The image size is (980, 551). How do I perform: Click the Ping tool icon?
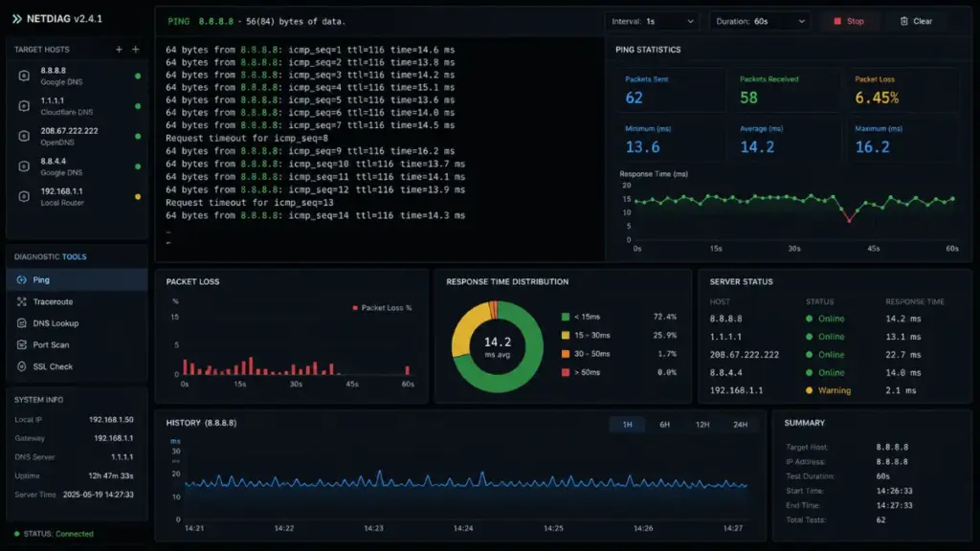tap(22, 280)
